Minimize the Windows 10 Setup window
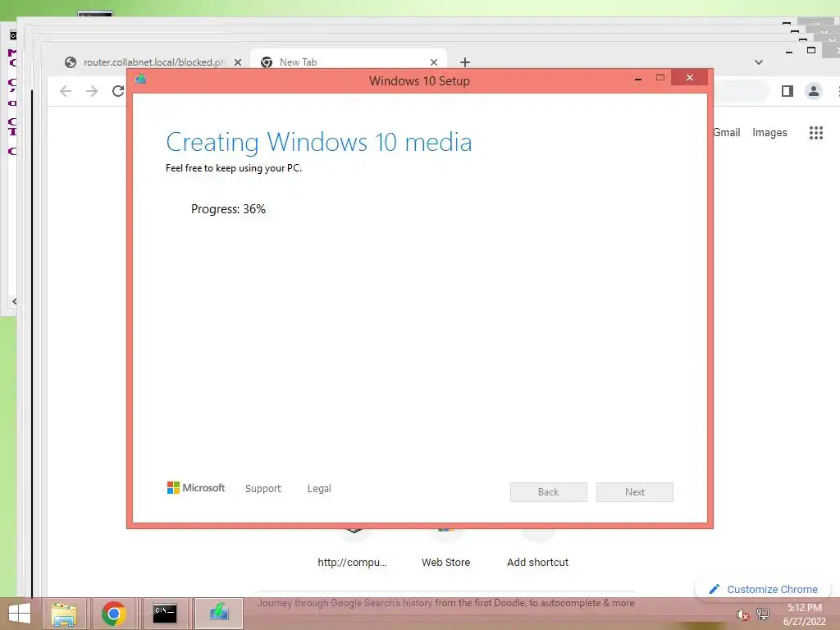 (x=638, y=79)
